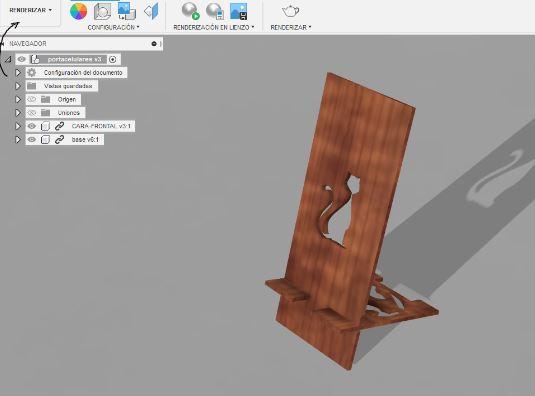The image size is (535, 396).
Task: Open the RENDERIZAR dropdown beneath teapot
Action: [x=291, y=27]
